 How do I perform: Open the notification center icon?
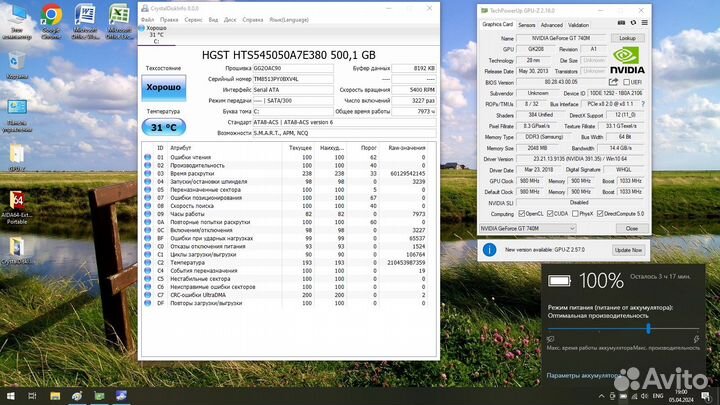(x=706, y=396)
